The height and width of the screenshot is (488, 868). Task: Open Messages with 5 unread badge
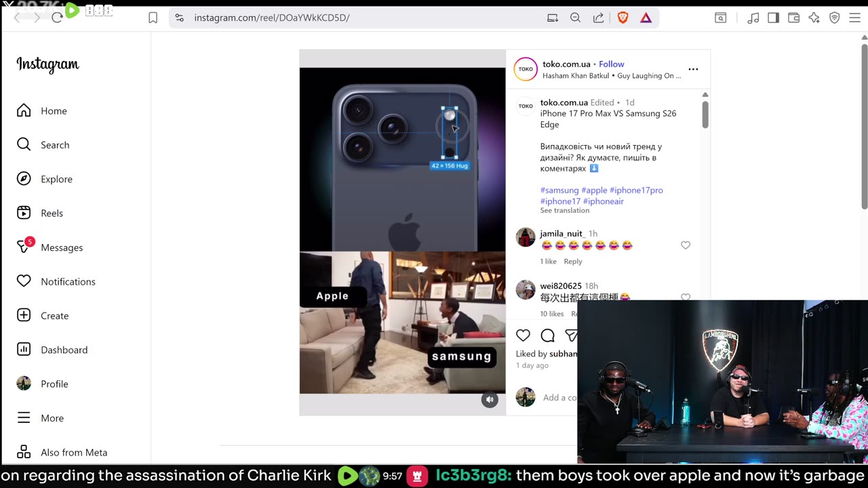50,247
